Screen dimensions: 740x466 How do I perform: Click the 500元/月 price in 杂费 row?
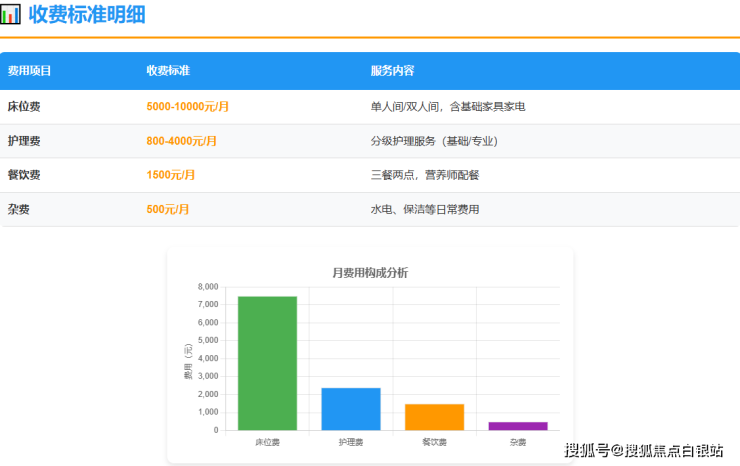168,209
